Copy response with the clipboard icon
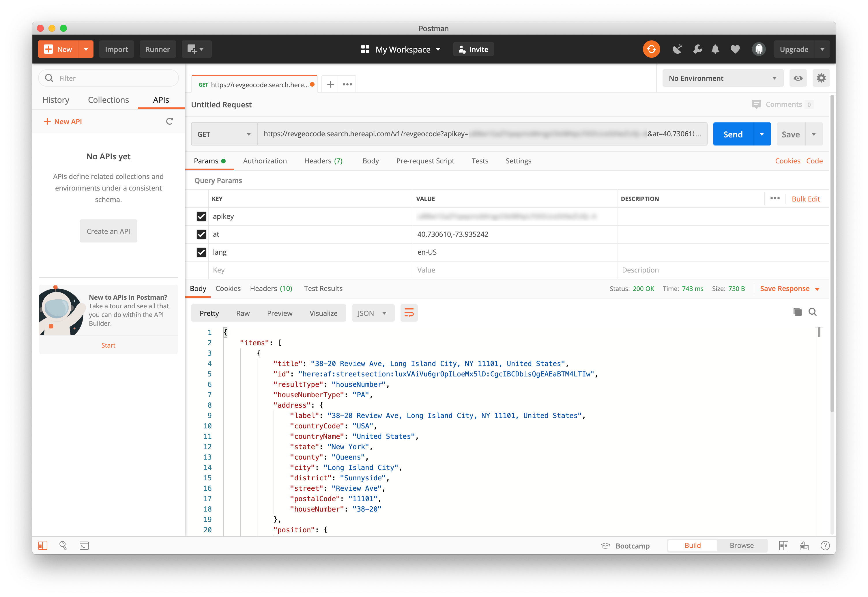Screen dimensions: 868x597 [x=797, y=312]
